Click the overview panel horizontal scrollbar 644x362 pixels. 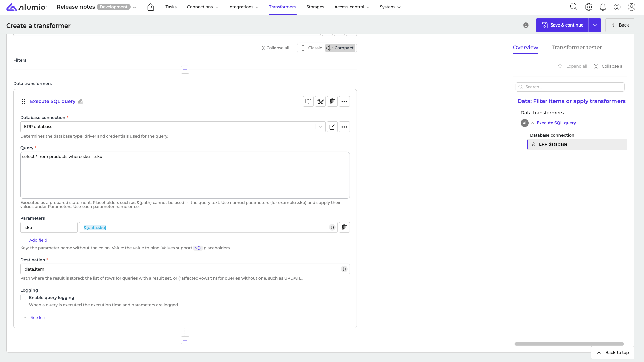point(569,344)
